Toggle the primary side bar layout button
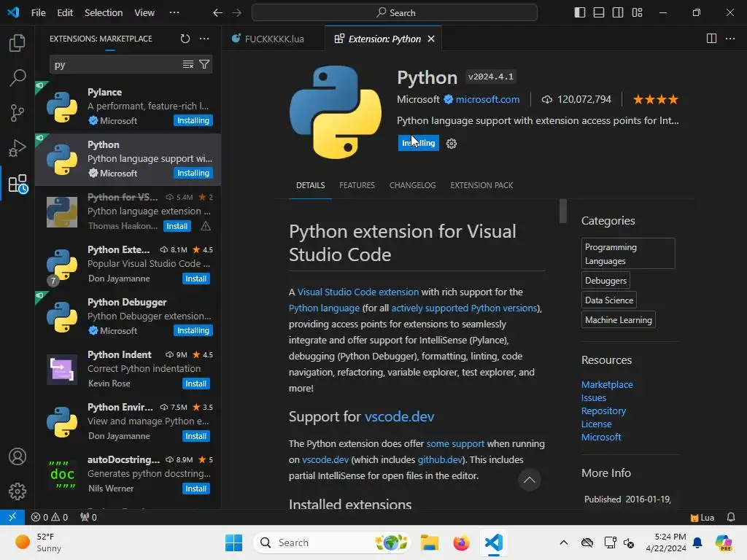The image size is (747, 560). (580, 12)
